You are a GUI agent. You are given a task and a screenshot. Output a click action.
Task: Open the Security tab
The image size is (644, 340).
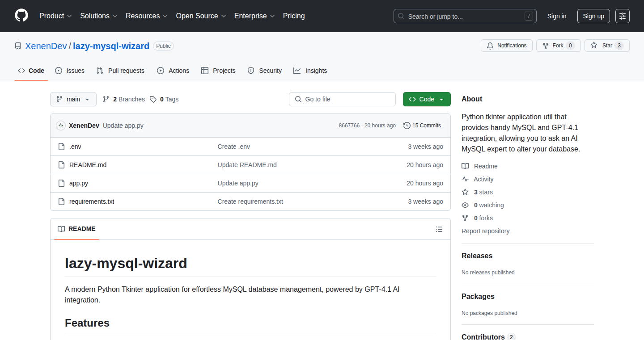(x=265, y=71)
